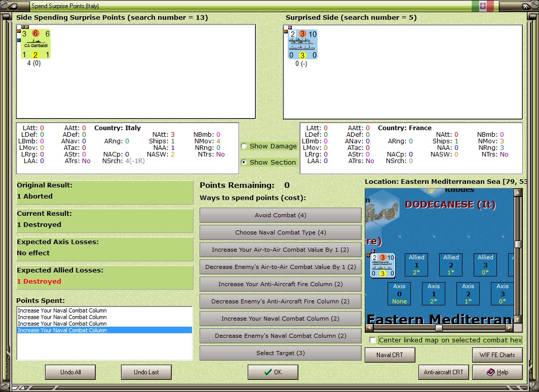Image resolution: width=539 pixels, height=392 pixels.
Task: Click the DODECANESE (It) map label
Action: point(450,205)
